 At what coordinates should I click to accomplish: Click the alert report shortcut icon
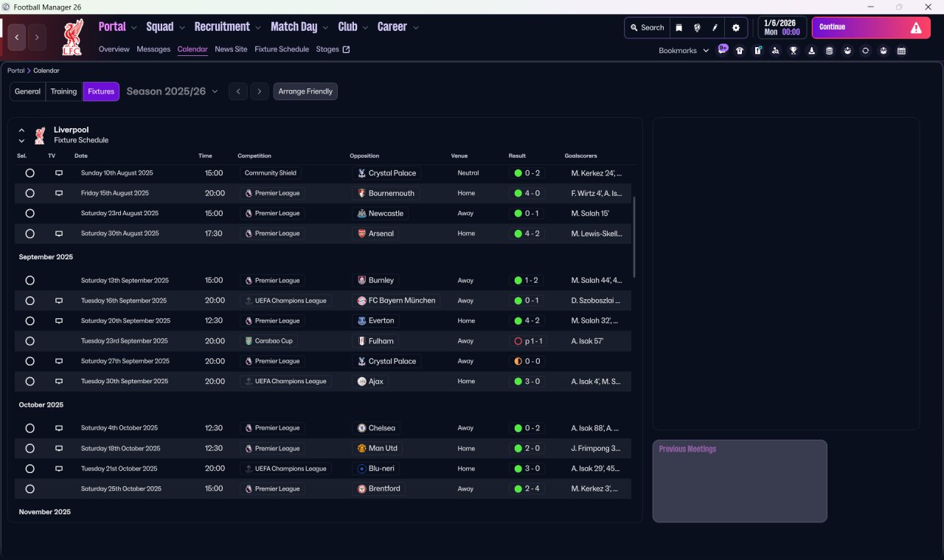(x=757, y=51)
